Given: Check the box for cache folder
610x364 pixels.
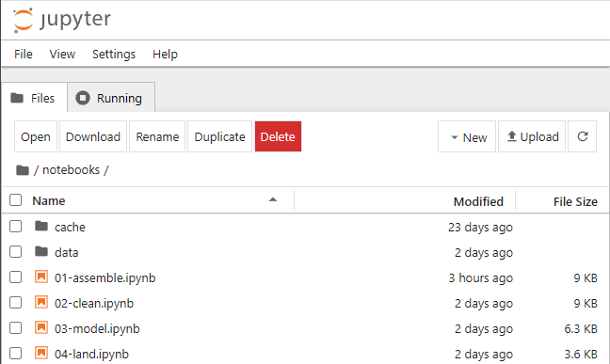Looking at the screenshot, I should point(16,227).
